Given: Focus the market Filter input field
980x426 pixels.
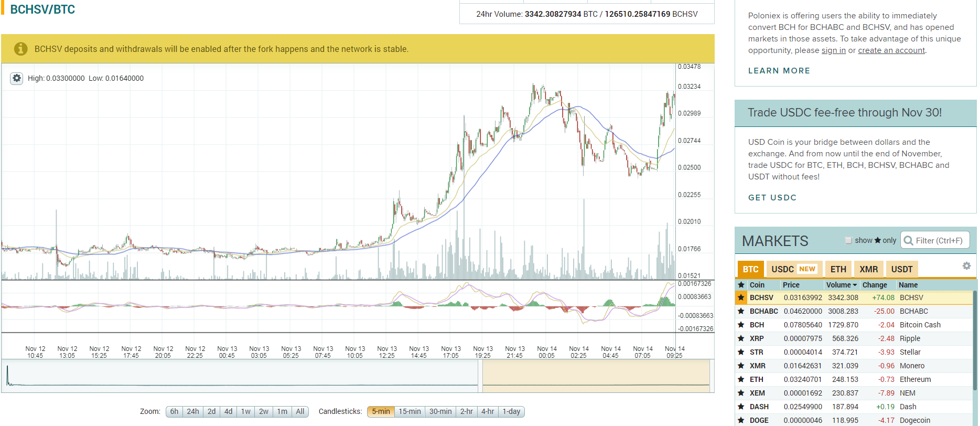Looking at the screenshot, I should click(x=935, y=240).
